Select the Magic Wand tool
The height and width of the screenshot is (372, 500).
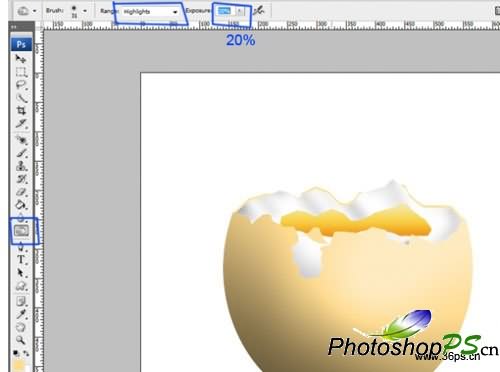(21, 98)
